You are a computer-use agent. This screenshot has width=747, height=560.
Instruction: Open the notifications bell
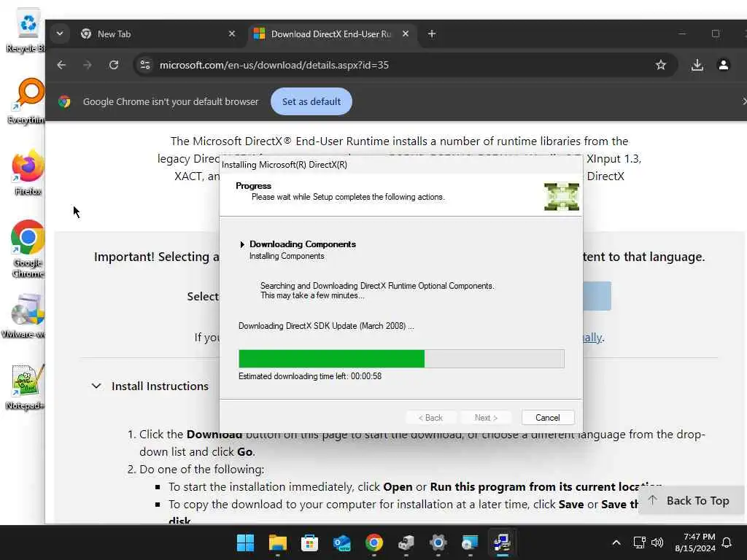[727, 542]
